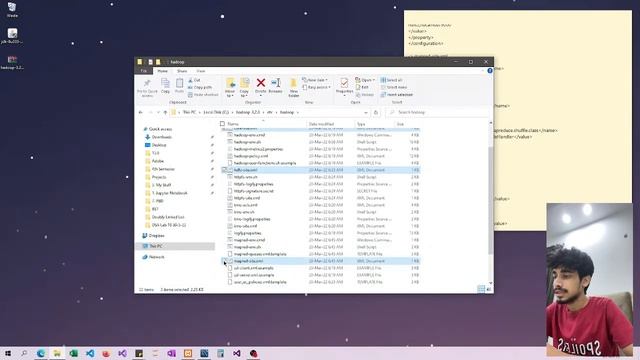Open the Windows Start menu
The width and height of the screenshot is (640, 360).
coord(8,353)
